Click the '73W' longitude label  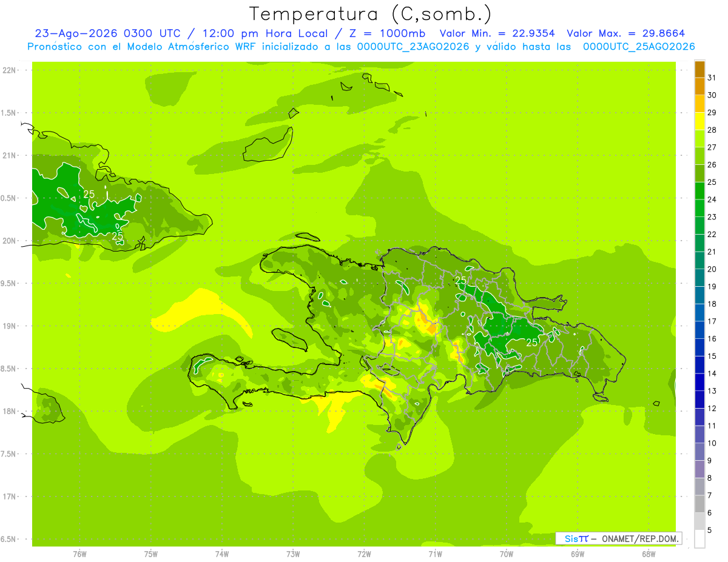(293, 554)
